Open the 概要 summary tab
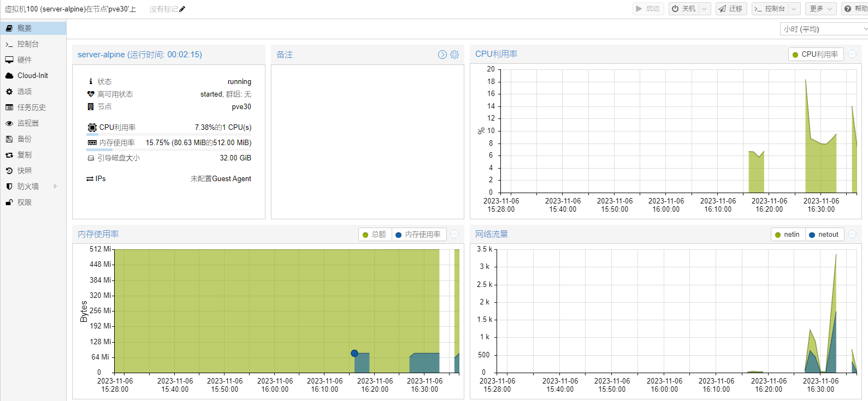Screen dimensions: 868x401 click(33, 28)
